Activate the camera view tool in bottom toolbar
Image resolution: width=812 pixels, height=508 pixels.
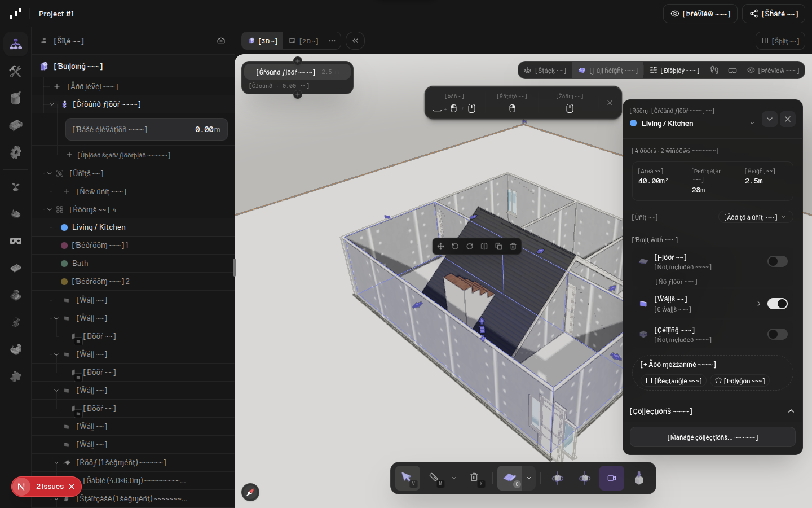[x=612, y=478]
